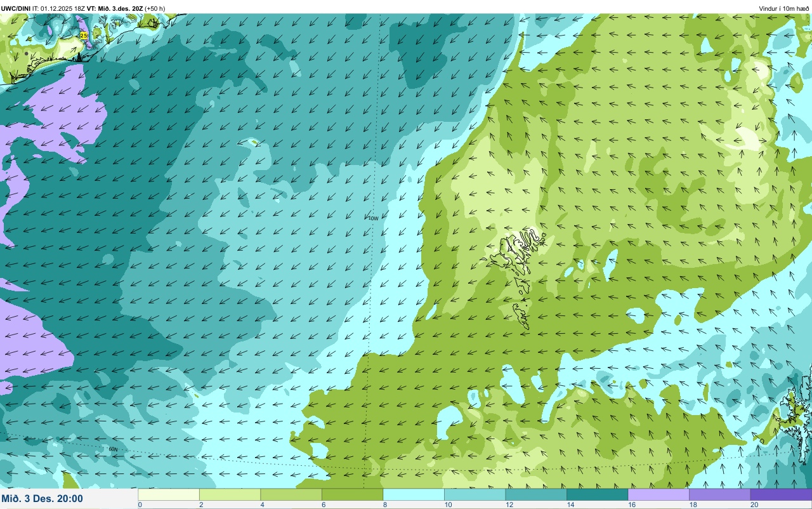This screenshot has width=812, height=509.
Task: Click the yellow '25' wind value label
Action: pyautogui.click(x=84, y=36)
